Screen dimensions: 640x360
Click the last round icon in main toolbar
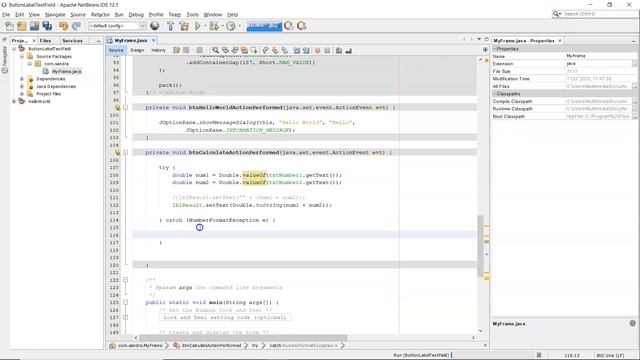click(302, 26)
